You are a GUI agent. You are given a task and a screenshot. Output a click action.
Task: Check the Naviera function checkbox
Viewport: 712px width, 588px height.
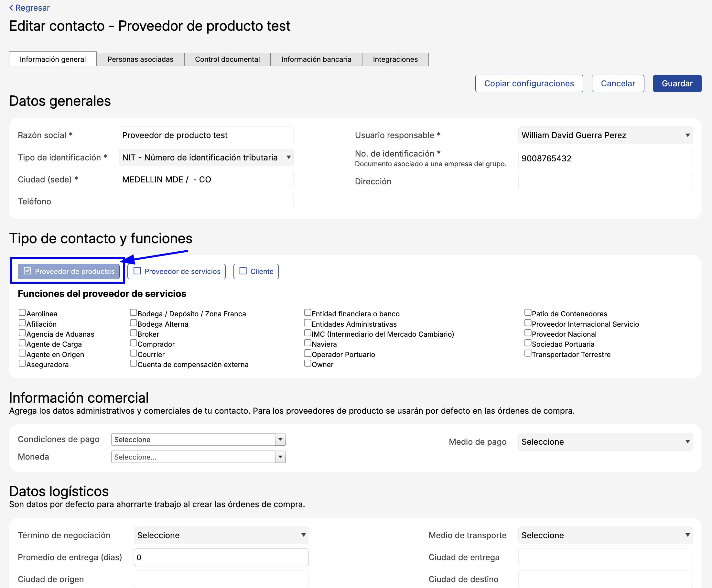(x=307, y=343)
